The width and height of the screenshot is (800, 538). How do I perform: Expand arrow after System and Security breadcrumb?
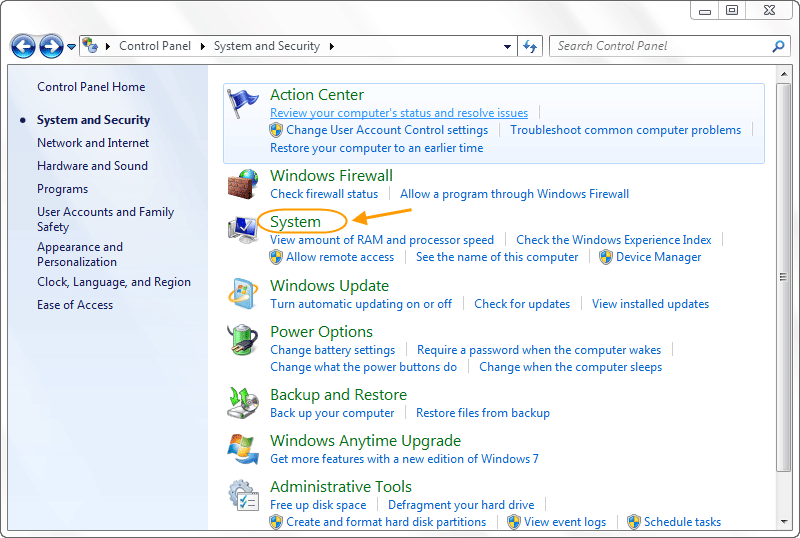[332, 46]
